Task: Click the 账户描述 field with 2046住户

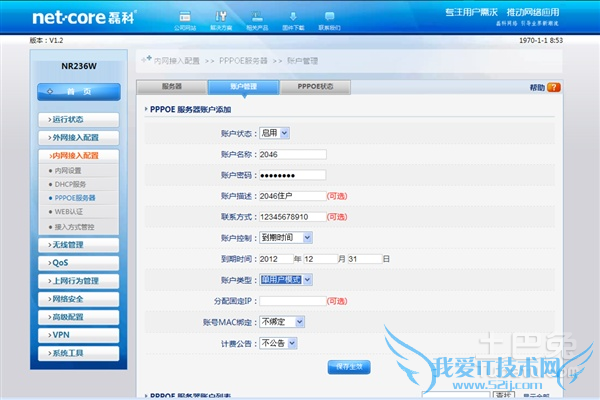Action: tap(293, 196)
